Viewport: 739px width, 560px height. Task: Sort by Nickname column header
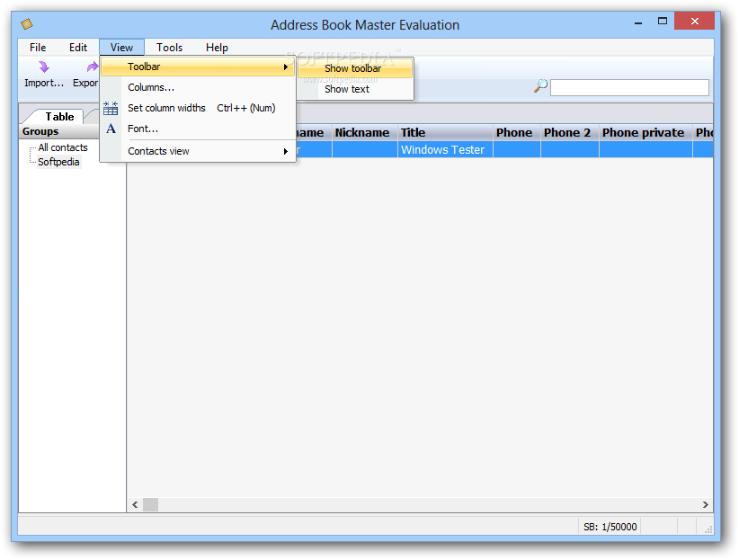tap(365, 133)
